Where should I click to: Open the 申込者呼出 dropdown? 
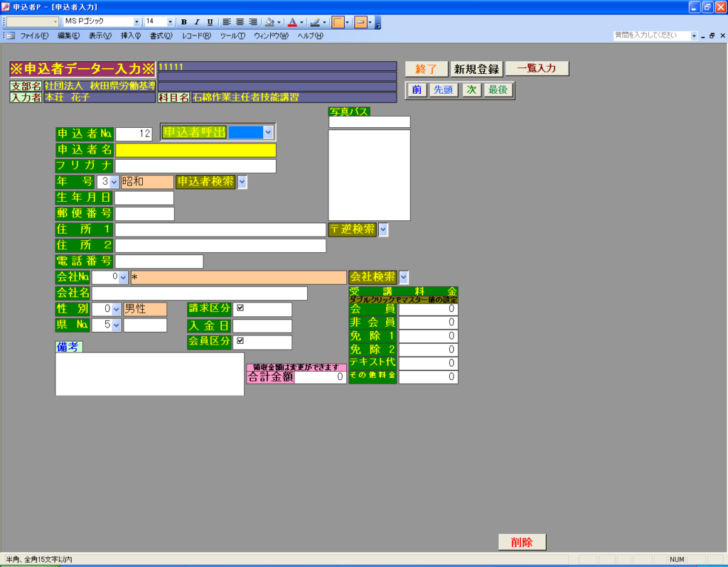point(267,132)
